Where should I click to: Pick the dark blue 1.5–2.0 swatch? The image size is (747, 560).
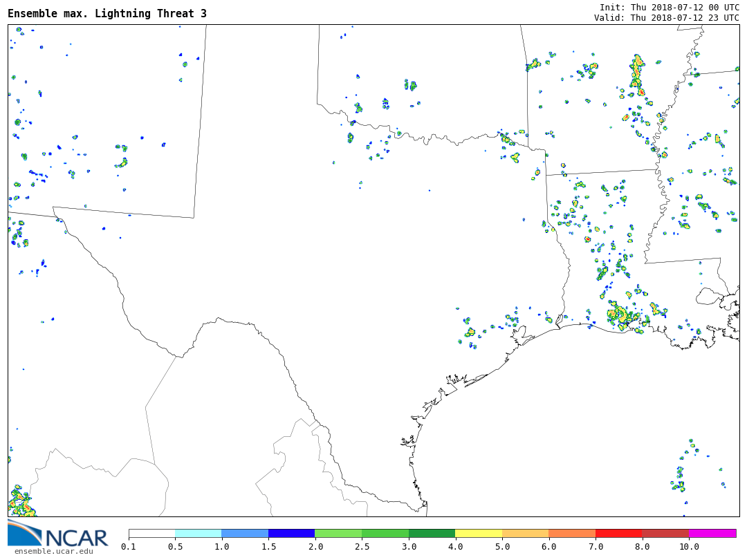291,533
